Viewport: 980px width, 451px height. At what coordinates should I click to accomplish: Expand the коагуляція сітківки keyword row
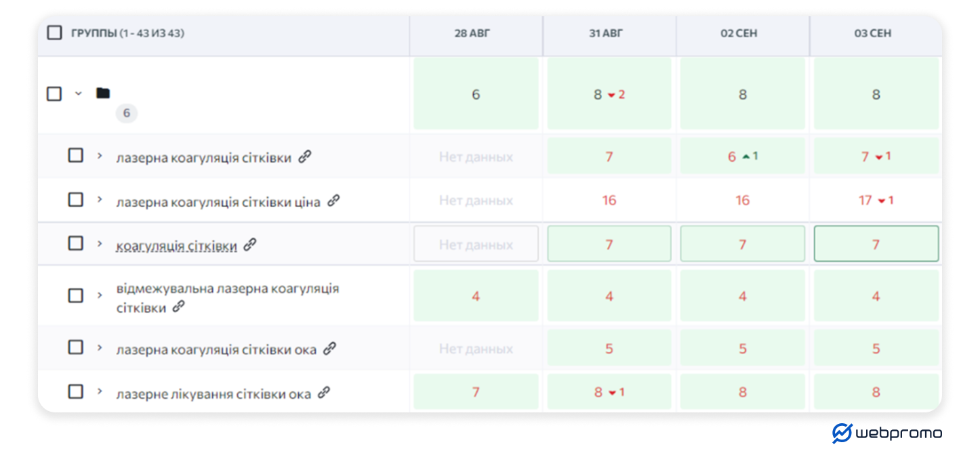click(x=99, y=244)
